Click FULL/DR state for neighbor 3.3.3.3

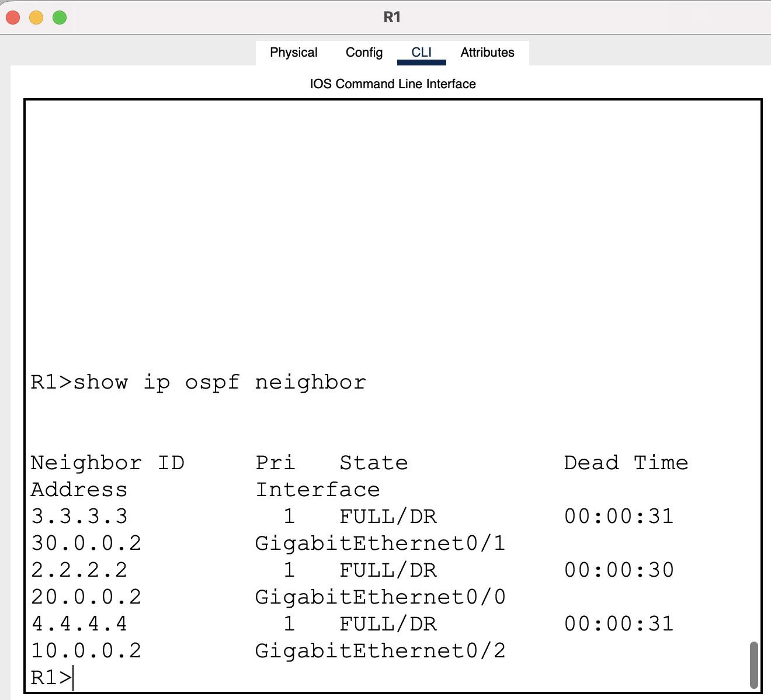(388, 517)
